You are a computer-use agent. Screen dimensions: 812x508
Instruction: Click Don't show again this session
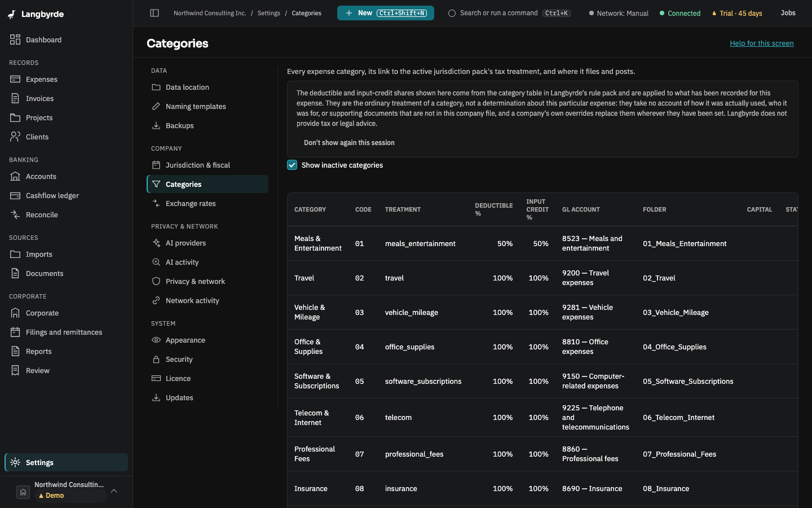click(x=349, y=143)
